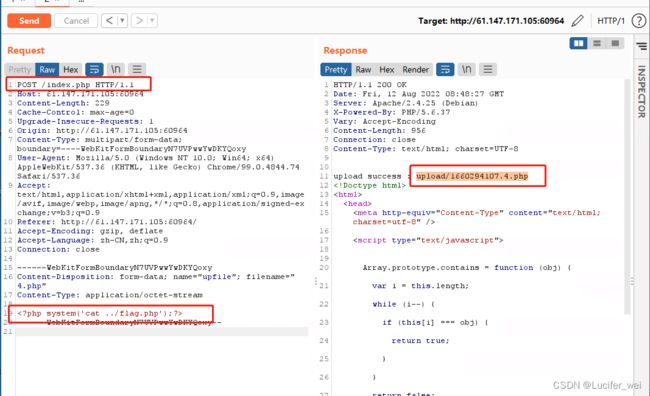Click the Content-Disposition line in request body
The height and width of the screenshot is (396, 650).
tap(156, 281)
